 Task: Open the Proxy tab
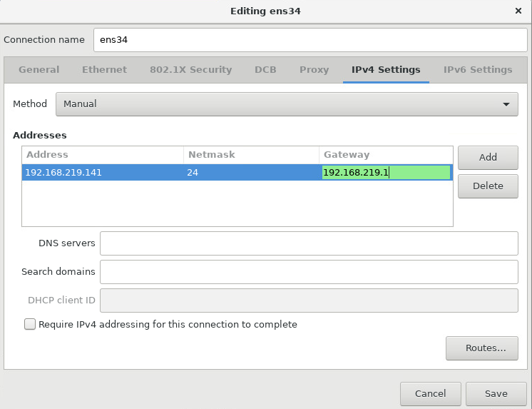coord(314,70)
